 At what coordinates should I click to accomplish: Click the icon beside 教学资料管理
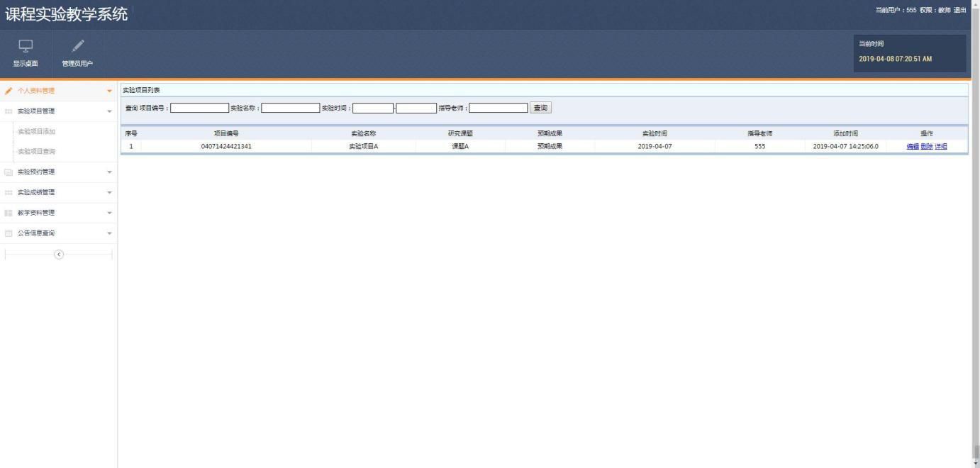coord(9,213)
